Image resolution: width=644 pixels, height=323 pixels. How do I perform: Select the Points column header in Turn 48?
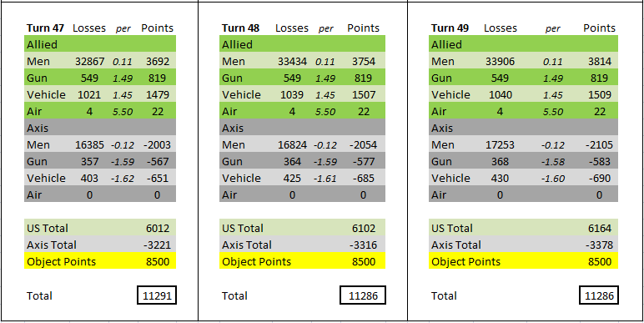363,28
